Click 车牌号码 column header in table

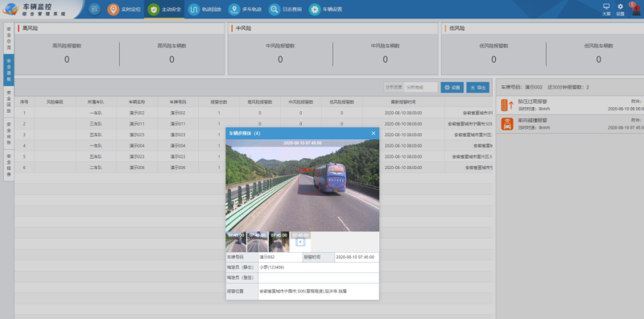click(178, 101)
